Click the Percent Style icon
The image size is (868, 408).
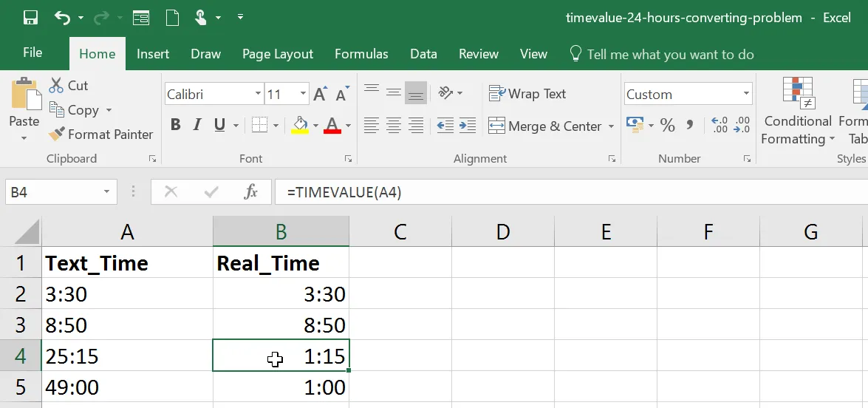click(668, 126)
